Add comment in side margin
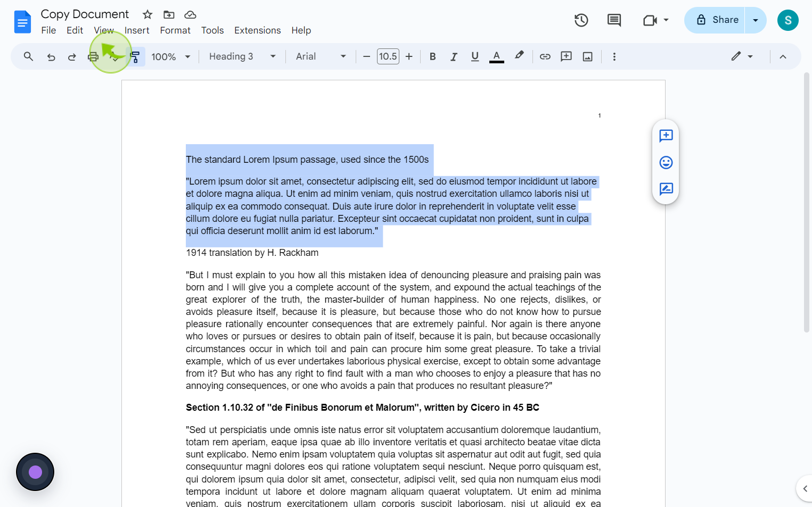This screenshot has height=507, width=812. point(666,136)
